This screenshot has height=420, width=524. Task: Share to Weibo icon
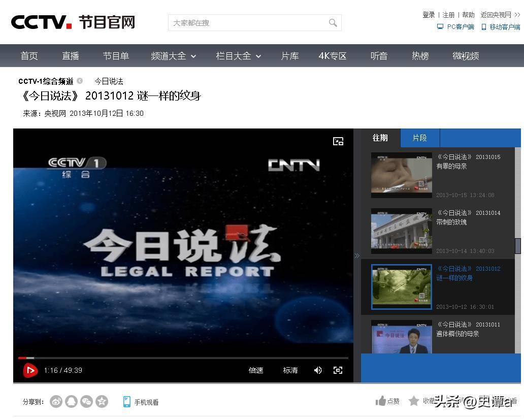(x=56, y=401)
